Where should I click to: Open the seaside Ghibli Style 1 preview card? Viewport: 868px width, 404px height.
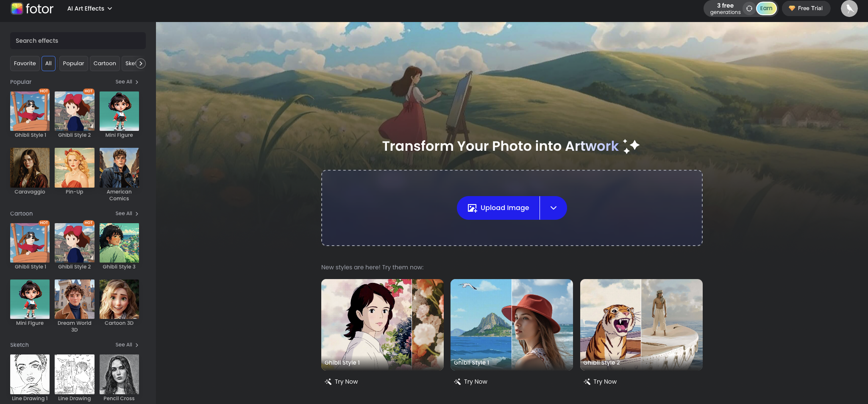(512, 325)
